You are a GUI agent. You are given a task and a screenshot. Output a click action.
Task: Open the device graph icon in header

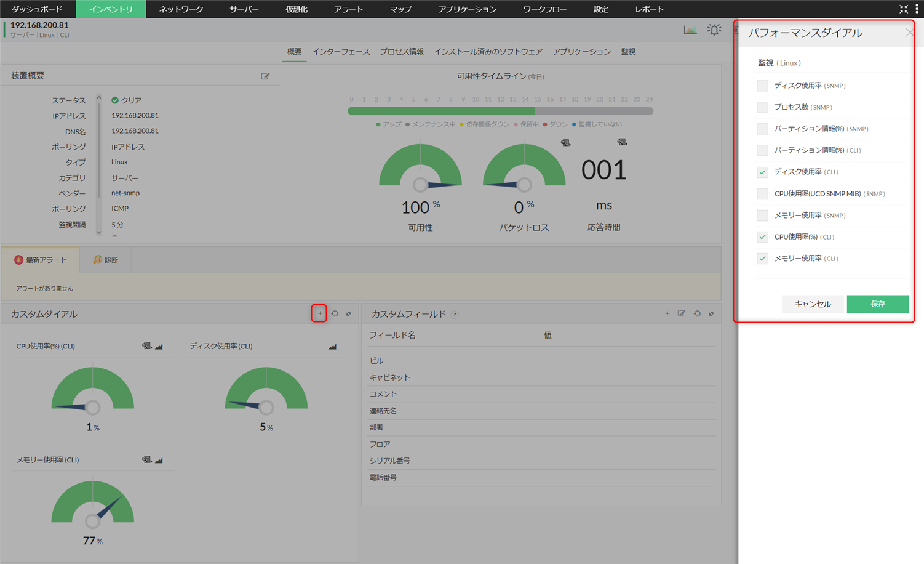tap(690, 30)
